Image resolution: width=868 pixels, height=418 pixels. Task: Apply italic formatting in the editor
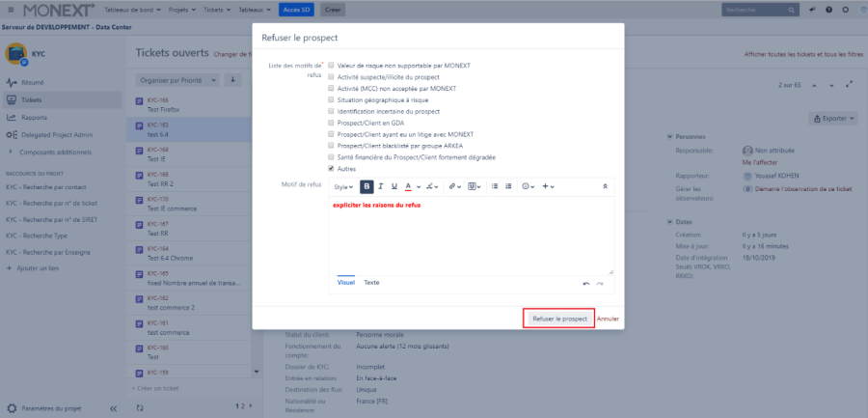[x=381, y=186]
